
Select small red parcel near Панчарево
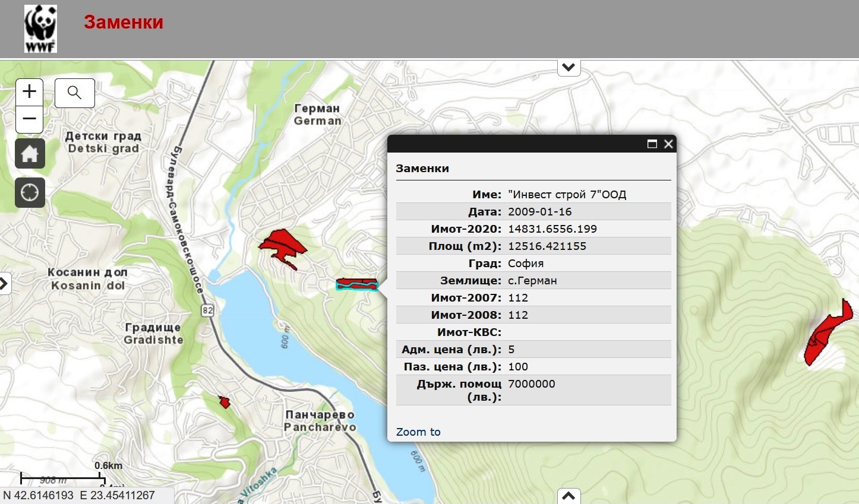(225, 402)
